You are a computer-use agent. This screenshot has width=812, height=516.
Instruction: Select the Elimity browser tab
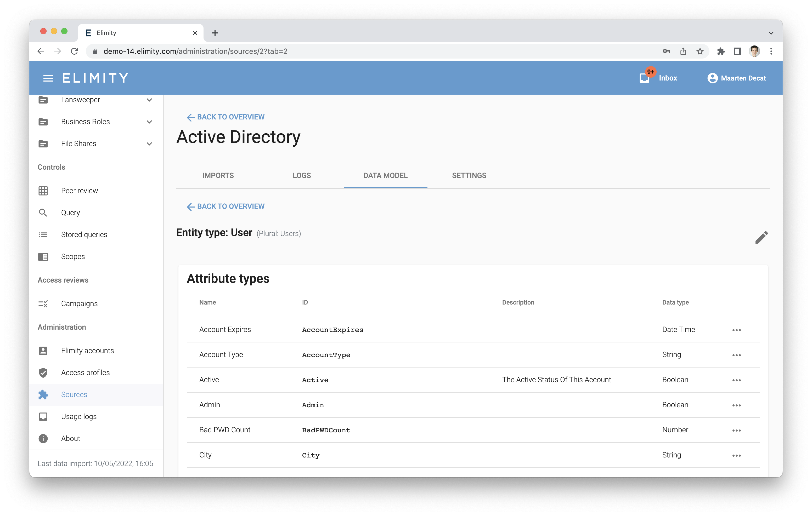tap(140, 33)
